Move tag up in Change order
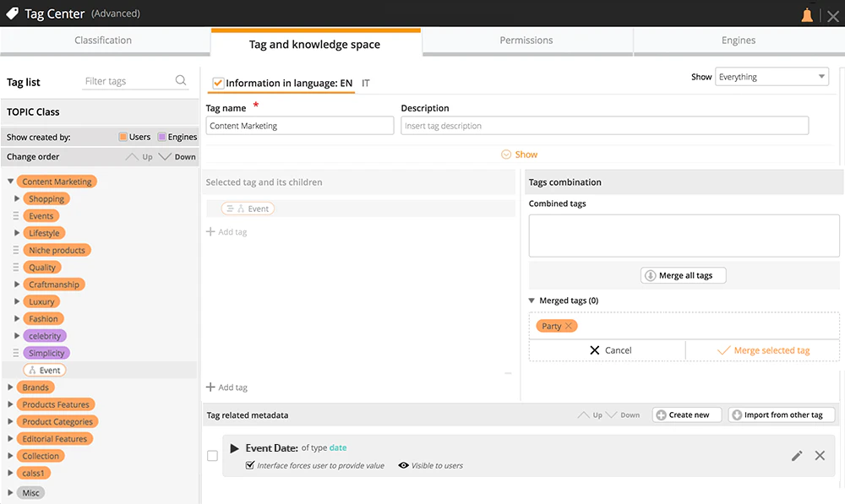 click(139, 157)
